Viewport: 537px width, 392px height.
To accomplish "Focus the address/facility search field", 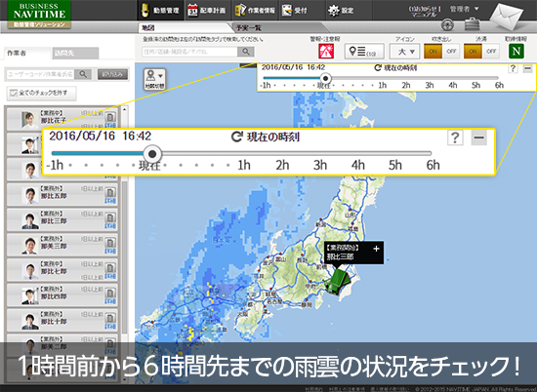I will 189,52.
